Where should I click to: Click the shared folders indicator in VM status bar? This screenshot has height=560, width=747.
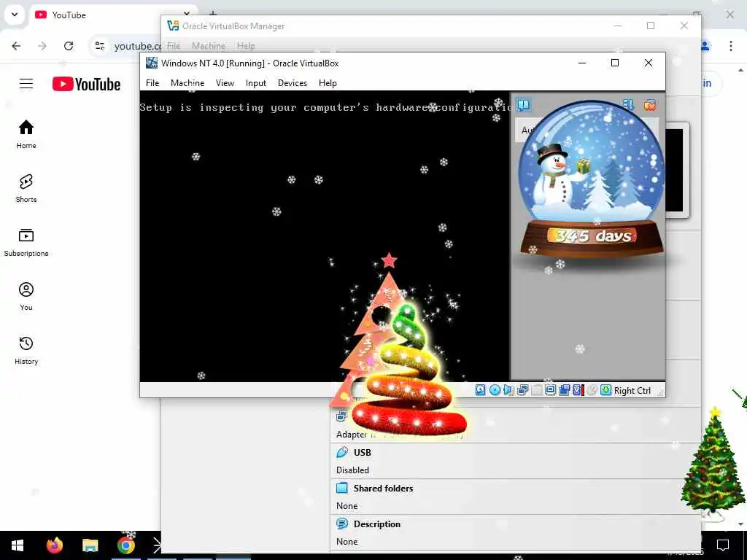[x=564, y=391]
